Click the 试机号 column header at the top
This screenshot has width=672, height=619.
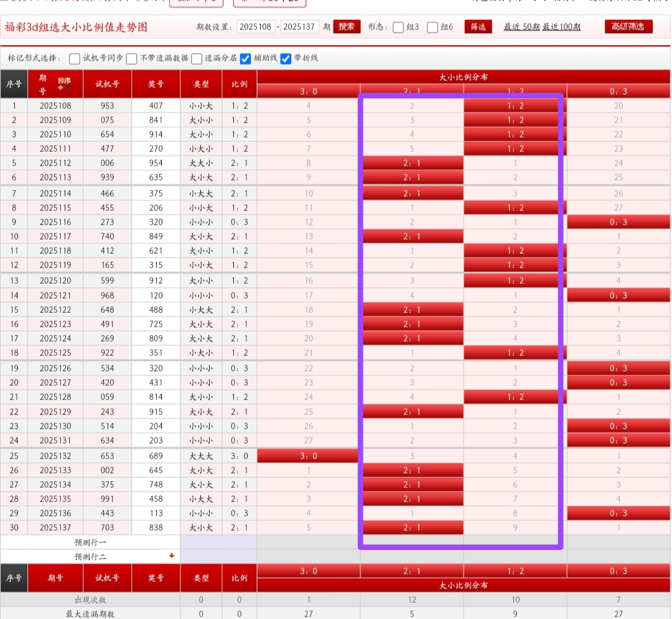107,84
